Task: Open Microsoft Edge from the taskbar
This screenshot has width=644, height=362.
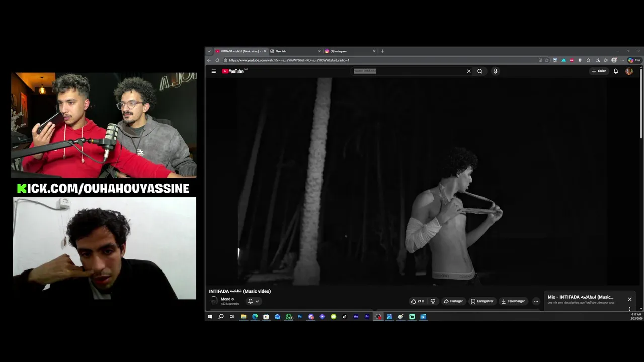Action: click(x=255, y=317)
